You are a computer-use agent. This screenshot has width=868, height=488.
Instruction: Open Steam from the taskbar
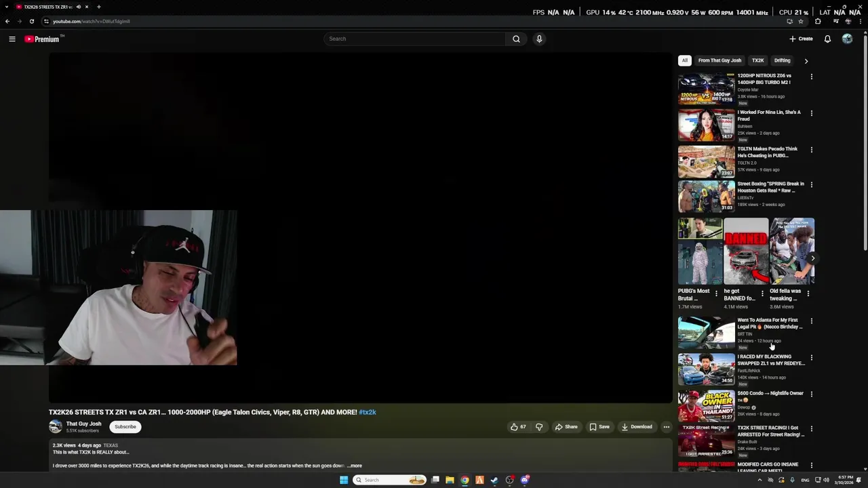(494, 480)
